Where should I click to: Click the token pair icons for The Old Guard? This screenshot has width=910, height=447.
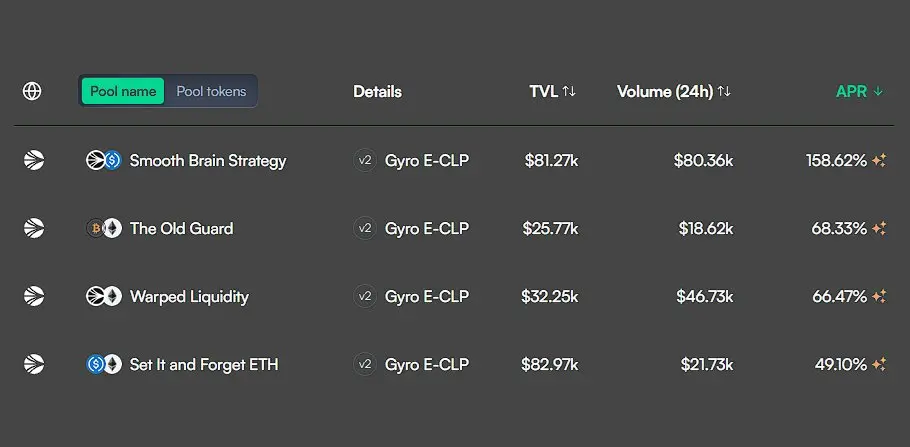click(x=104, y=228)
